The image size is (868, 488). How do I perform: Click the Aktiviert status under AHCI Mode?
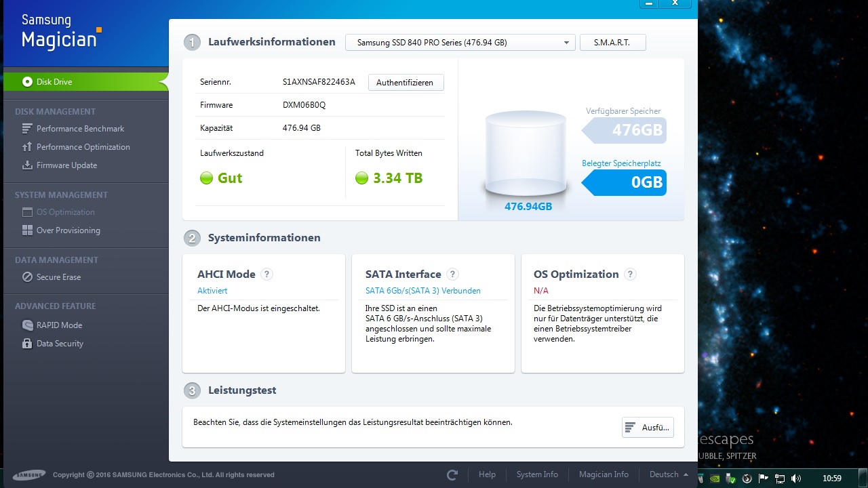(x=212, y=291)
